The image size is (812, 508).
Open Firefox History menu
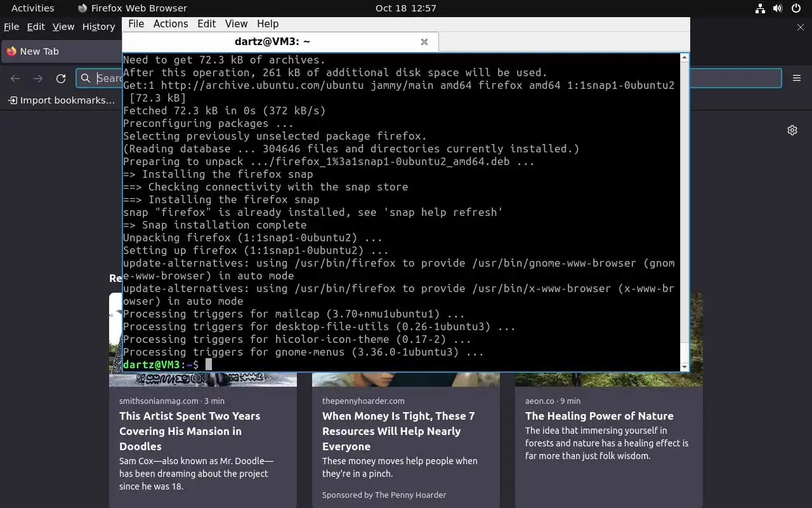98,27
